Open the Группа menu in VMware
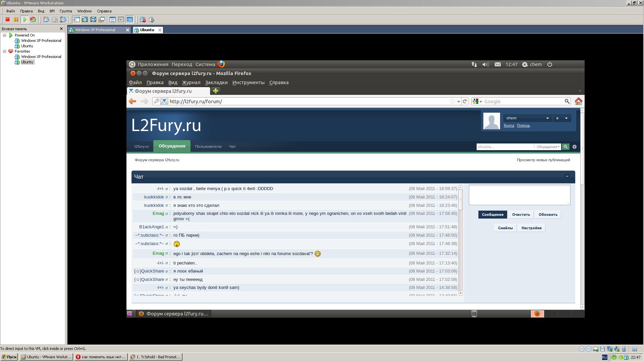The height and width of the screenshot is (362, 644). coord(66,11)
